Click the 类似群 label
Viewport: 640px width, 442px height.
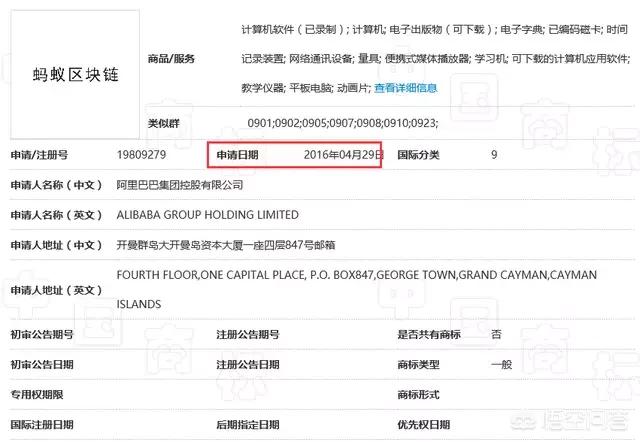coord(164,123)
